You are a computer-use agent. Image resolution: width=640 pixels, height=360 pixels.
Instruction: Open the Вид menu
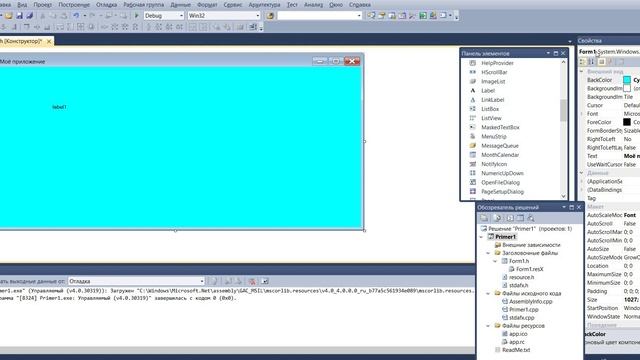[22, 4]
